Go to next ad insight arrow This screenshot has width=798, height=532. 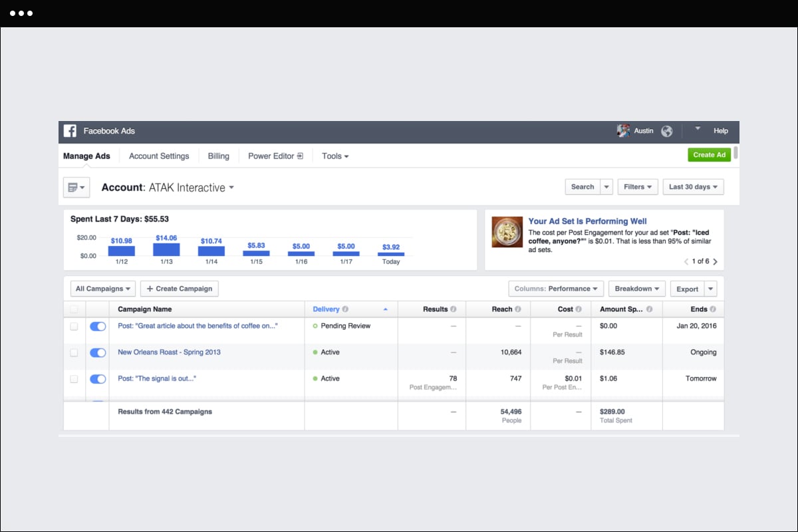tap(716, 261)
